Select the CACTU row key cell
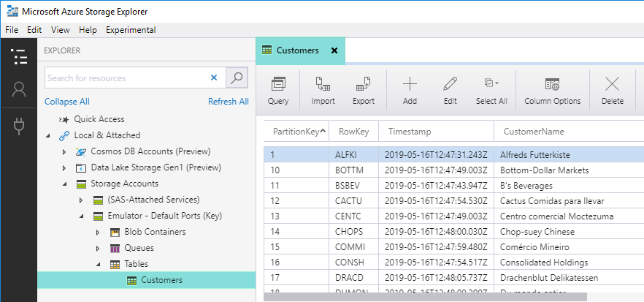 [353, 201]
